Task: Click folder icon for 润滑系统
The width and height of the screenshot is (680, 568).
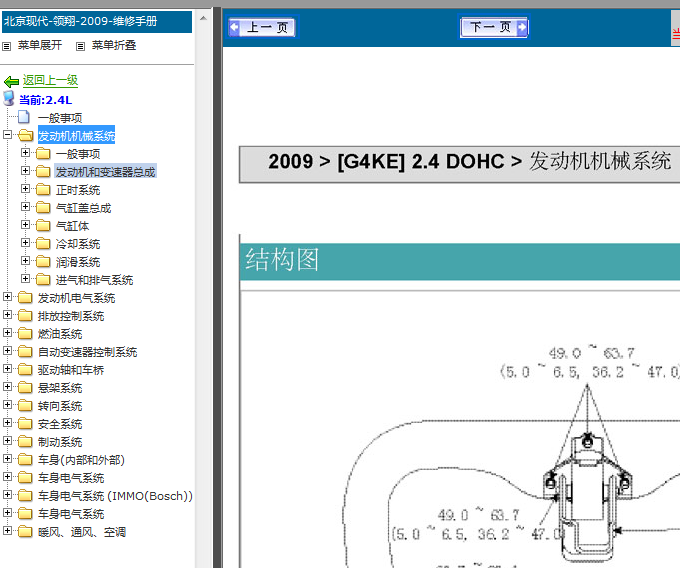Action: [x=43, y=261]
